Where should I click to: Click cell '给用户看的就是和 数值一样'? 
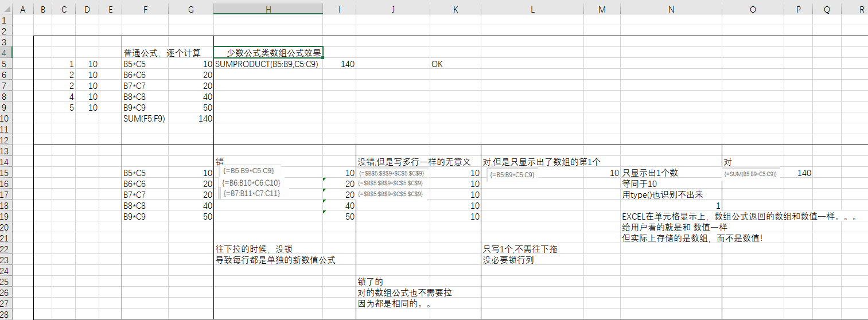[674, 228]
